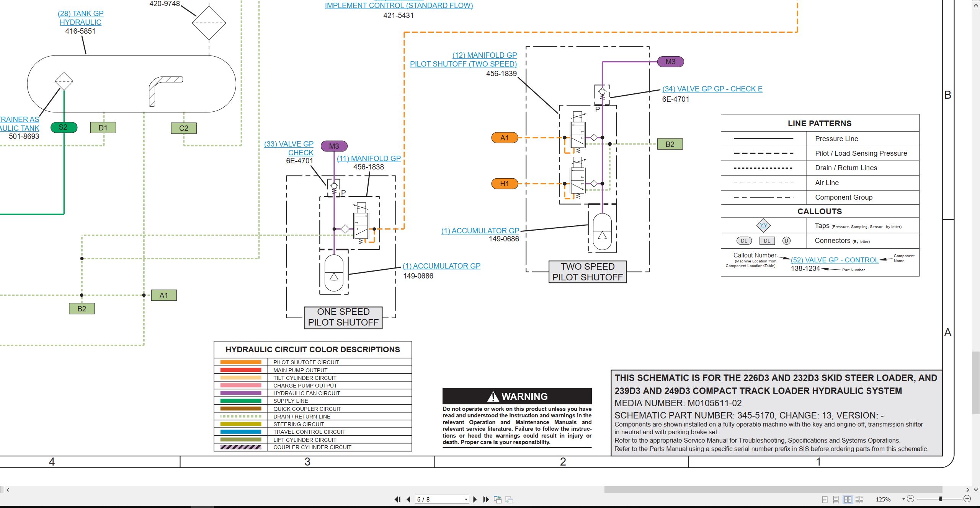Image resolution: width=980 pixels, height=508 pixels.
Task: Go to the next page
Action: click(x=475, y=499)
